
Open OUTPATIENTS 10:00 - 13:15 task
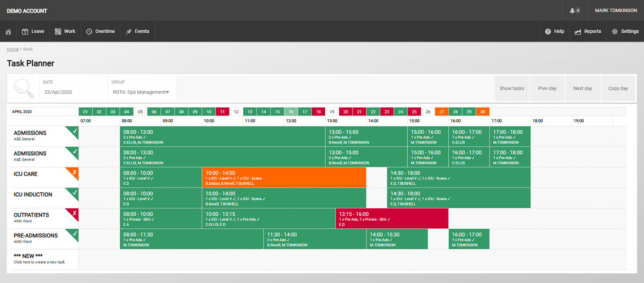(269, 219)
